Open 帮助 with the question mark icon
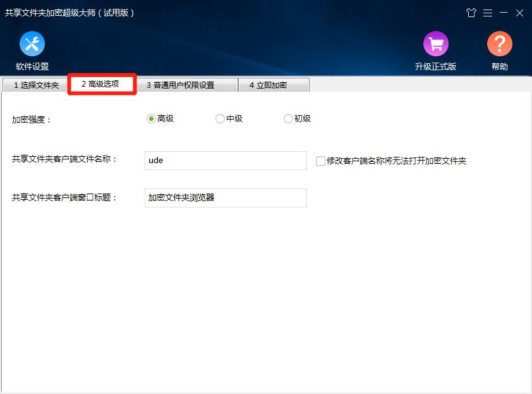 [499, 44]
